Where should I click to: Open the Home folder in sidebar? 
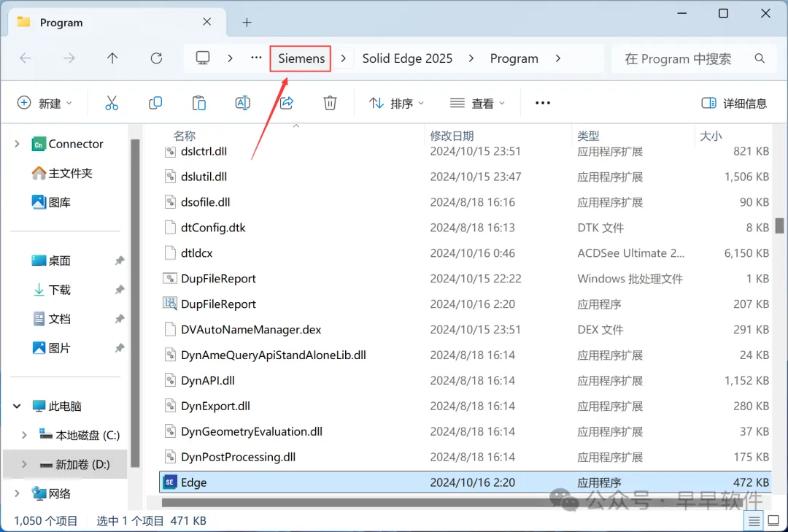tap(62, 174)
